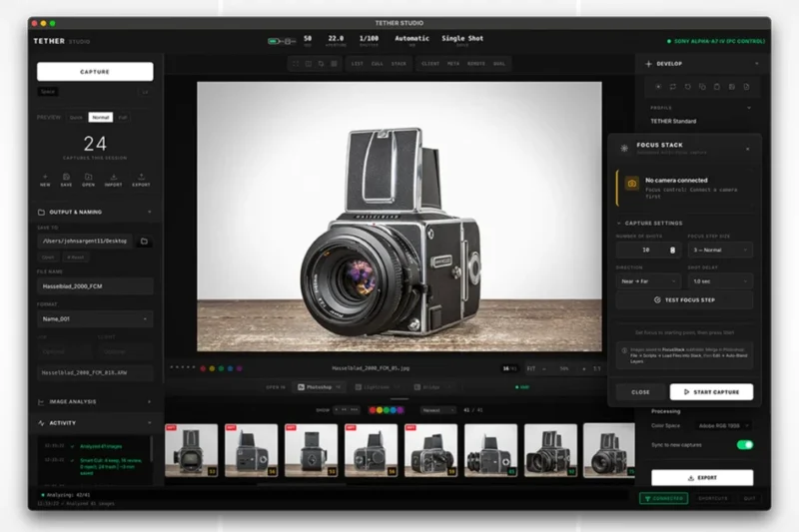
Task: Click the camera warning icon in Focus Stack
Action: [x=632, y=184]
